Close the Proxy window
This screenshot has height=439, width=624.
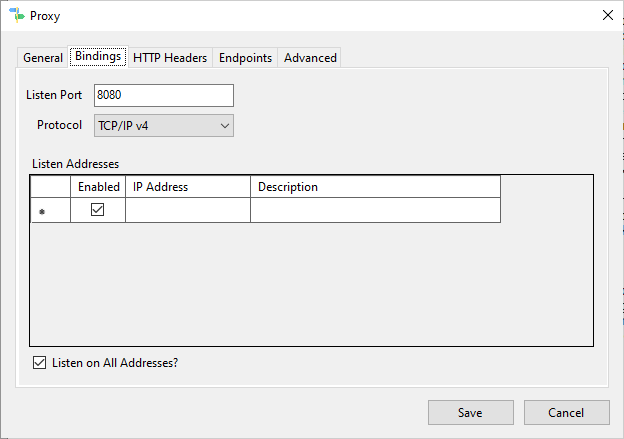tap(608, 16)
